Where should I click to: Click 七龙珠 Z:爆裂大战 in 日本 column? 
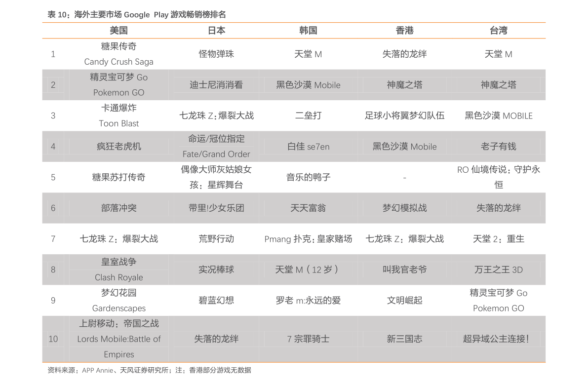click(x=216, y=115)
